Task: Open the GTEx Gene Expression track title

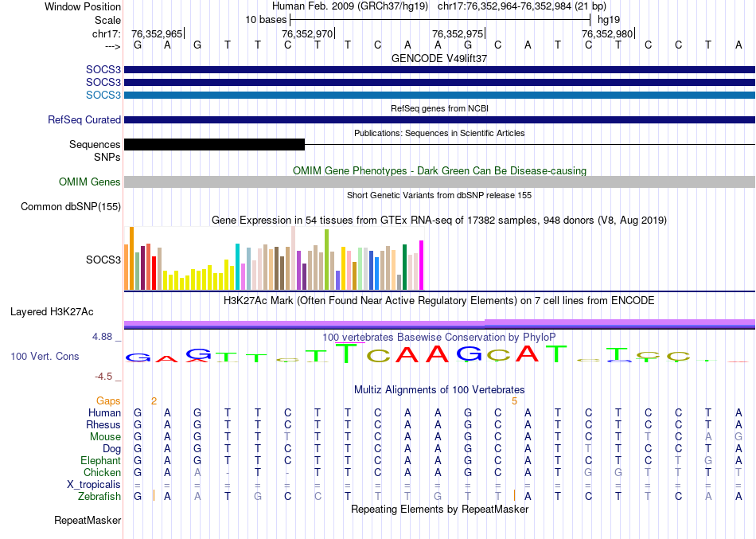Action: coord(439,221)
